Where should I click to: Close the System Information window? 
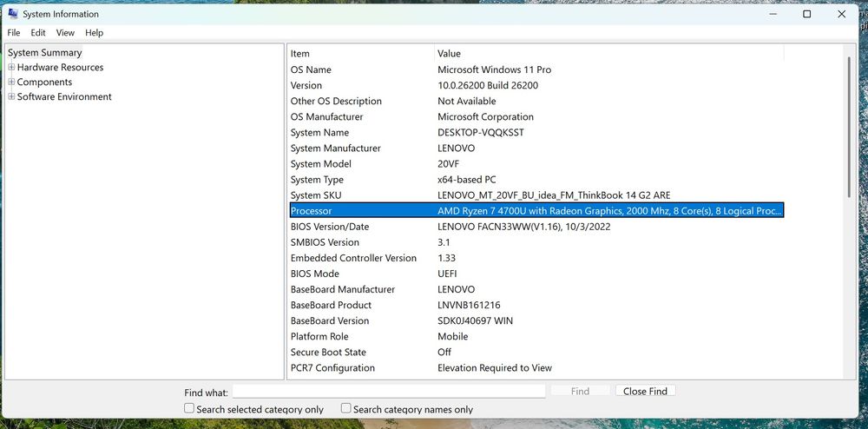(841, 14)
